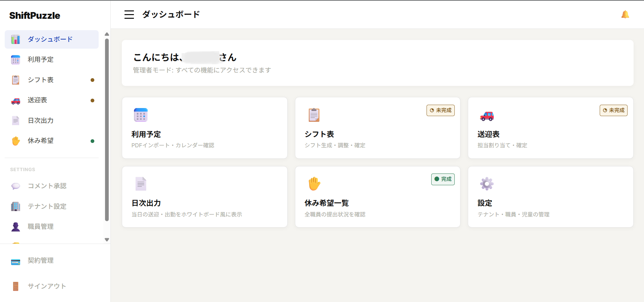Click the gear icon in 設定 card
This screenshot has width=644, height=302.
click(x=487, y=184)
